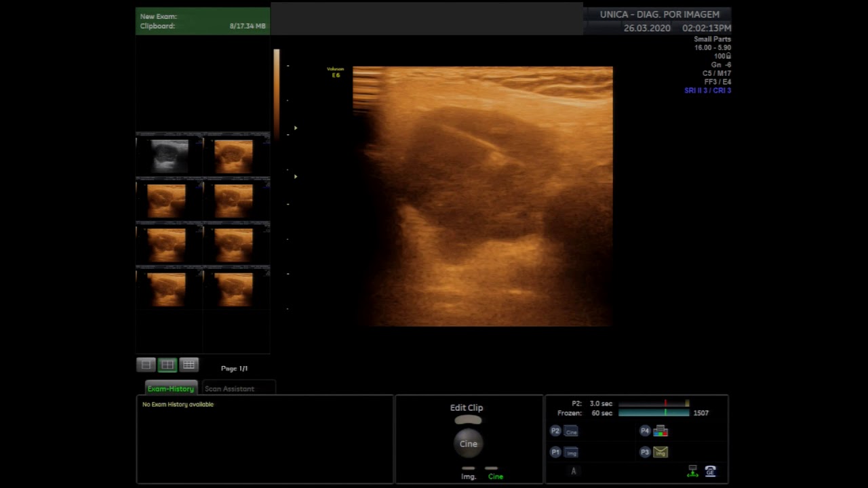
Task: Click the frequency value "16.00 - 5.90"
Action: [x=713, y=48]
